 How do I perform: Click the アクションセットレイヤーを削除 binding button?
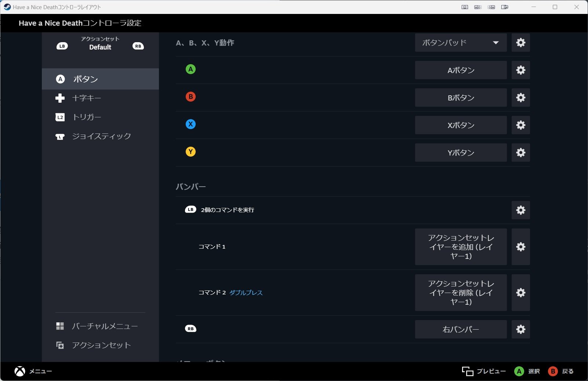click(461, 293)
